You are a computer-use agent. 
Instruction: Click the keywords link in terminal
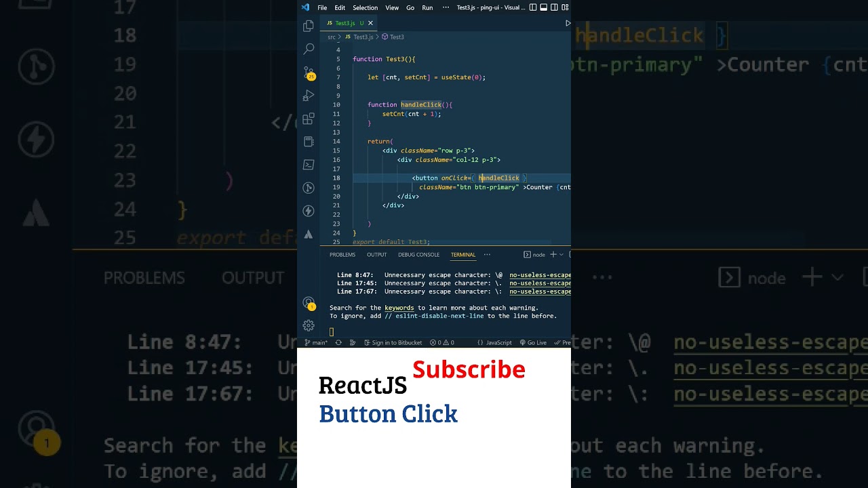(x=399, y=308)
